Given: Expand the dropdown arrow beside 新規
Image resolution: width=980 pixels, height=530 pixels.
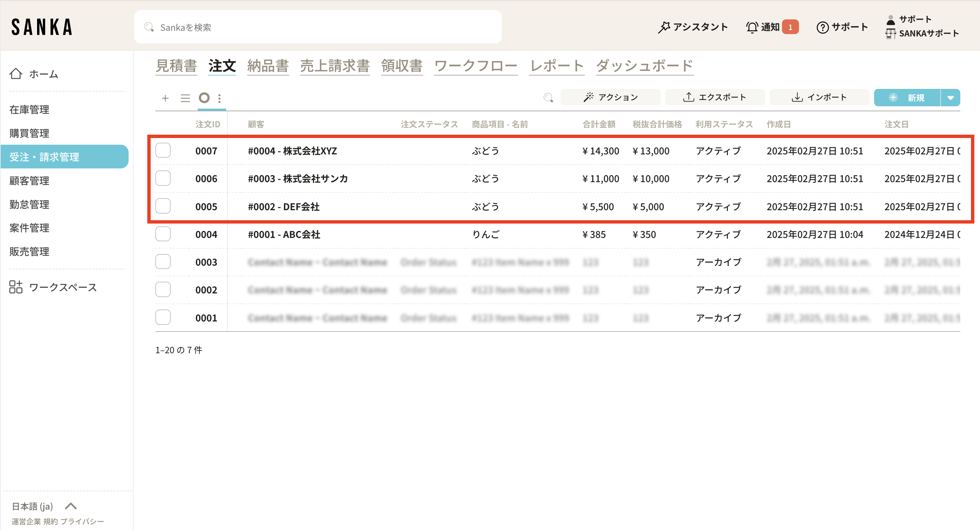Looking at the screenshot, I should (x=950, y=98).
